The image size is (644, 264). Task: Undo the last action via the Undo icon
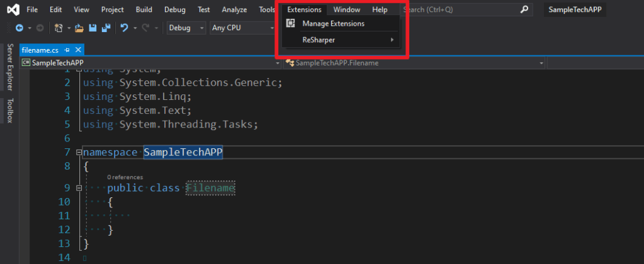tap(125, 28)
